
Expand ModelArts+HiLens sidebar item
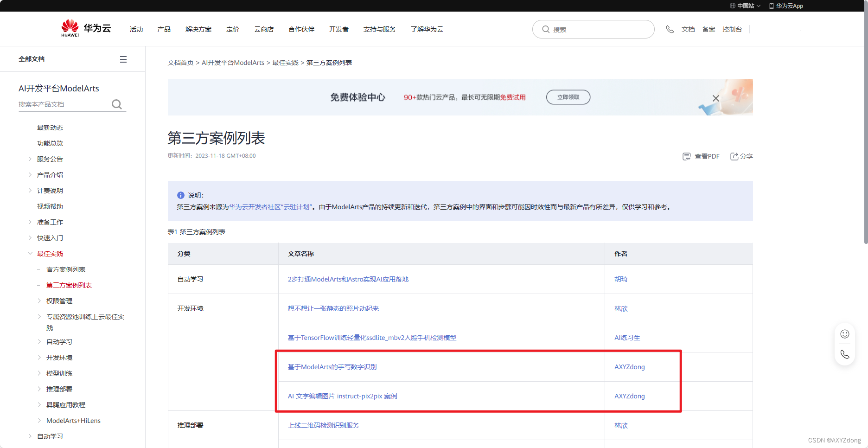pos(39,421)
